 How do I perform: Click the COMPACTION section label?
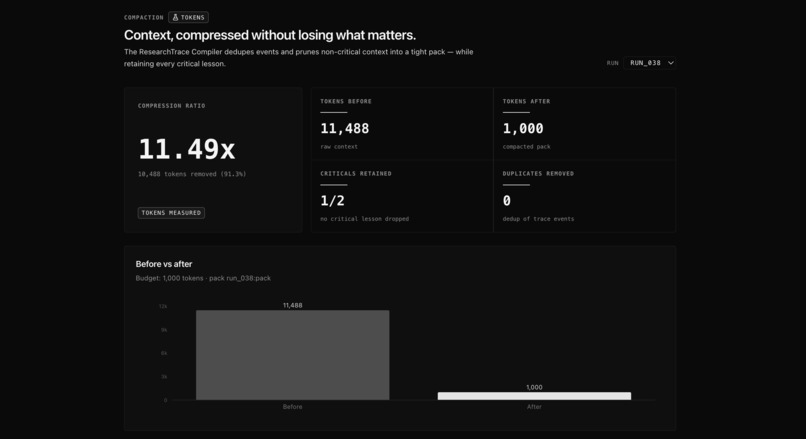click(x=143, y=17)
